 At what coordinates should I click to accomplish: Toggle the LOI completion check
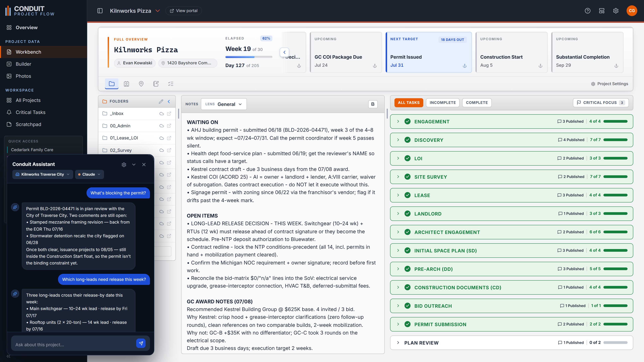[x=408, y=158]
